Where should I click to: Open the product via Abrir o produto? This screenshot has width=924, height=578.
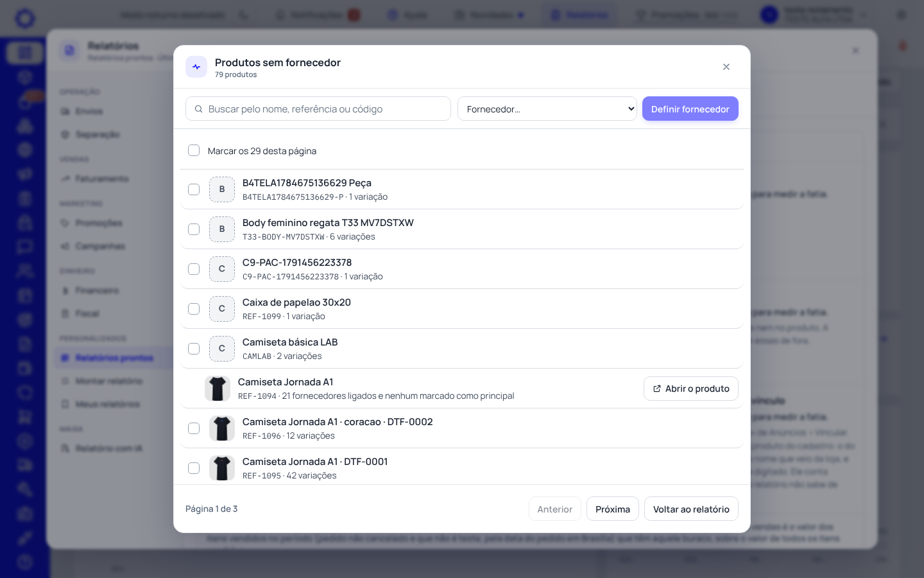pyautogui.click(x=691, y=389)
